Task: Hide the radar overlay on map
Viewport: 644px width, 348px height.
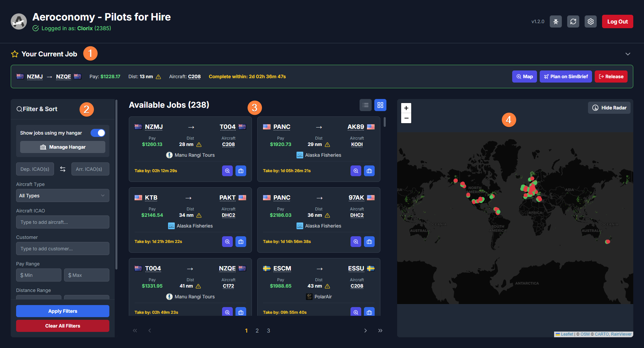Action: tap(609, 108)
